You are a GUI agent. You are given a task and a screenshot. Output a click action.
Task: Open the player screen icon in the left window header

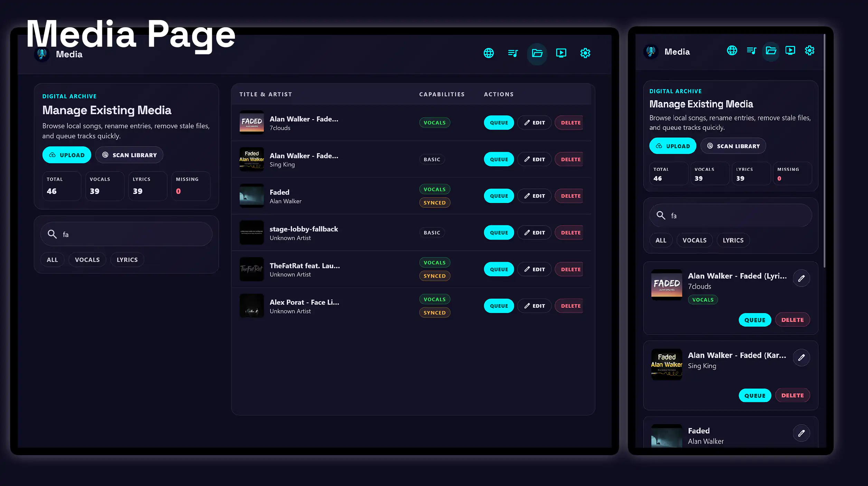(561, 53)
